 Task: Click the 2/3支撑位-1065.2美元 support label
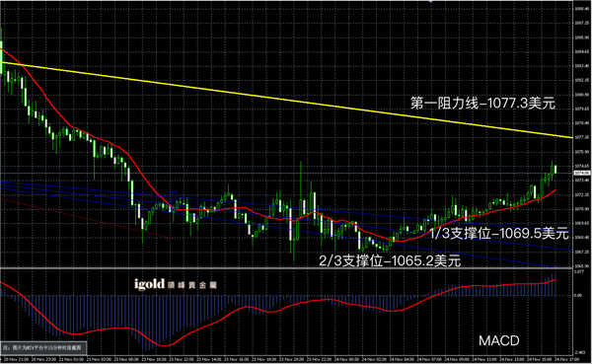(390, 260)
